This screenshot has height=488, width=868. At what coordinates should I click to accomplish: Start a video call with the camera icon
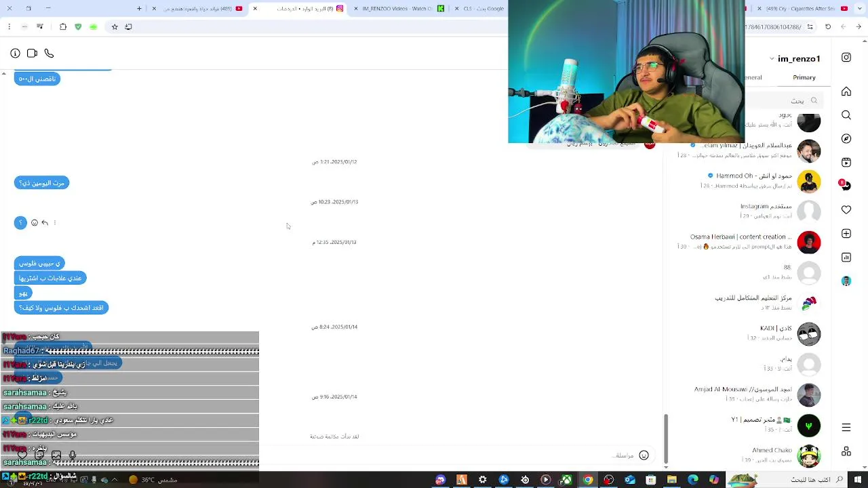click(32, 53)
